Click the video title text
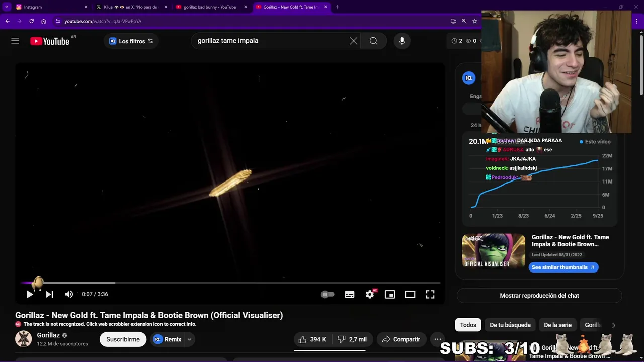Viewport: 644px width, 362px height. pyautogui.click(x=149, y=315)
